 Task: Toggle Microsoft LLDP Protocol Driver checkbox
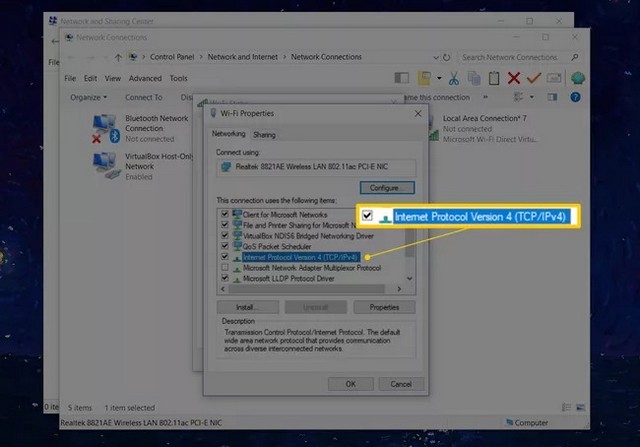click(x=223, y=279)
